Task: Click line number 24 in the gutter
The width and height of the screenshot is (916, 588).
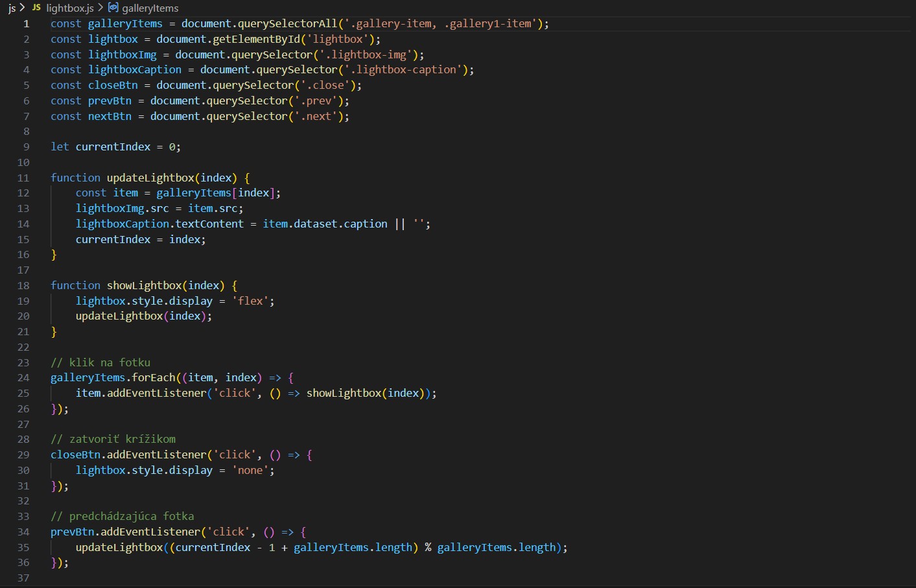Action: 23,378
